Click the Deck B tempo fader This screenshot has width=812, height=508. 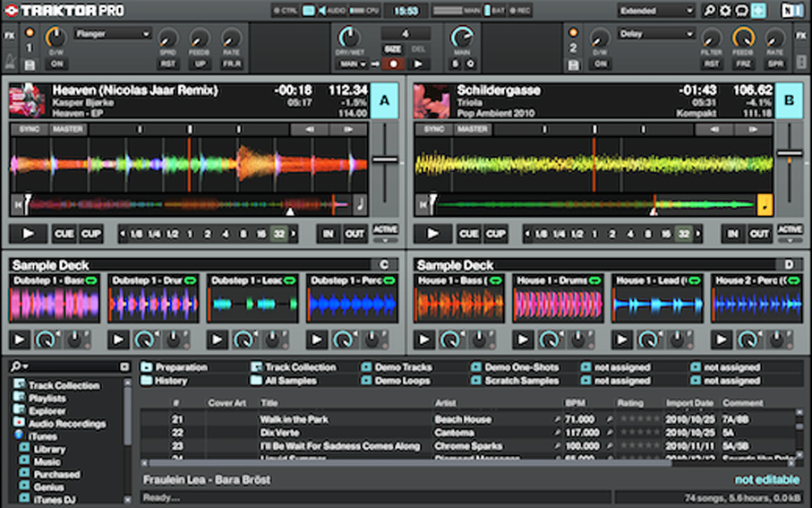click(x=790, y=153)
